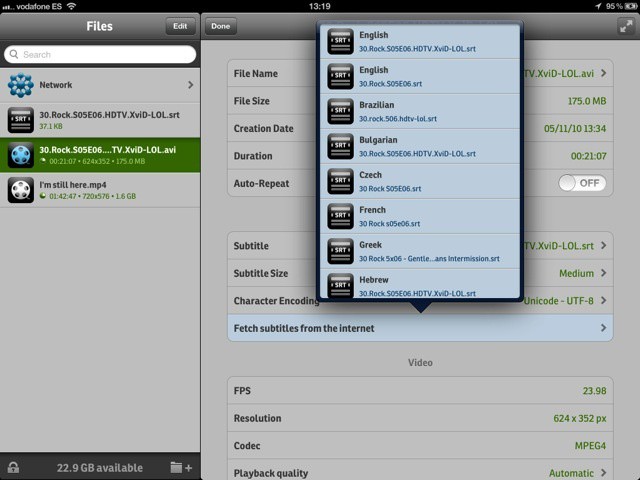Choose the Bulgarian subtitle entry
The image size is (640, 480).
(x=420, y=147)
